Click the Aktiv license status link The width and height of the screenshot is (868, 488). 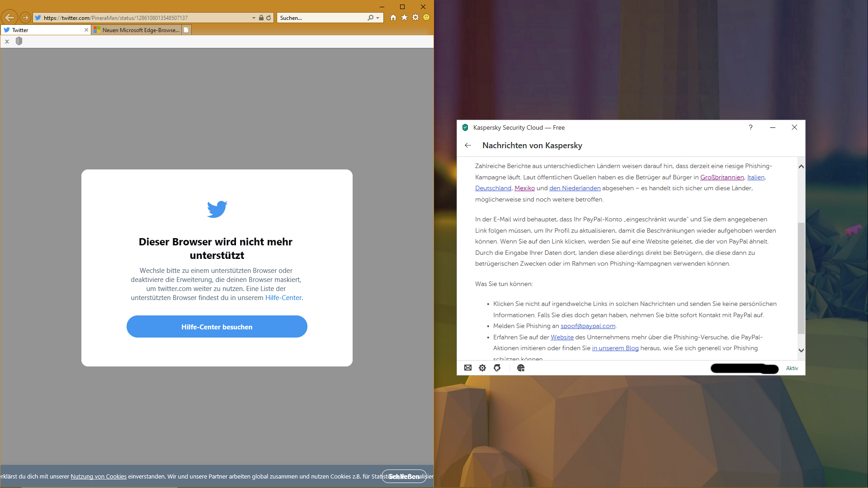tap(792, 368)
